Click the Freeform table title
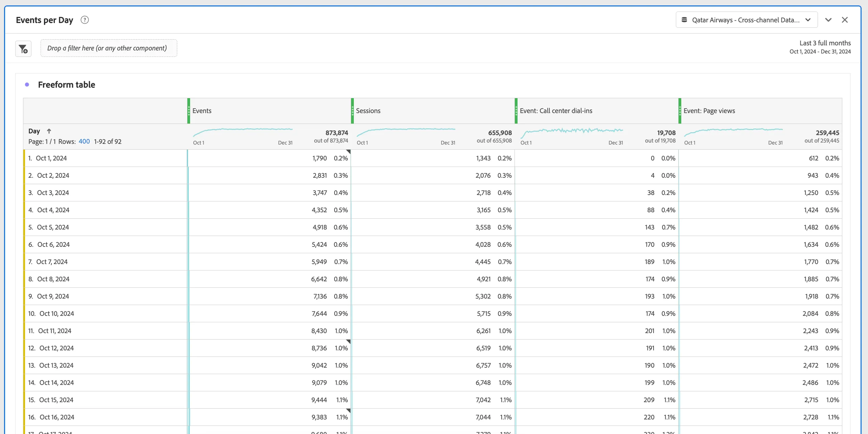Screen dimensions: 868x434 click(67, 85)
